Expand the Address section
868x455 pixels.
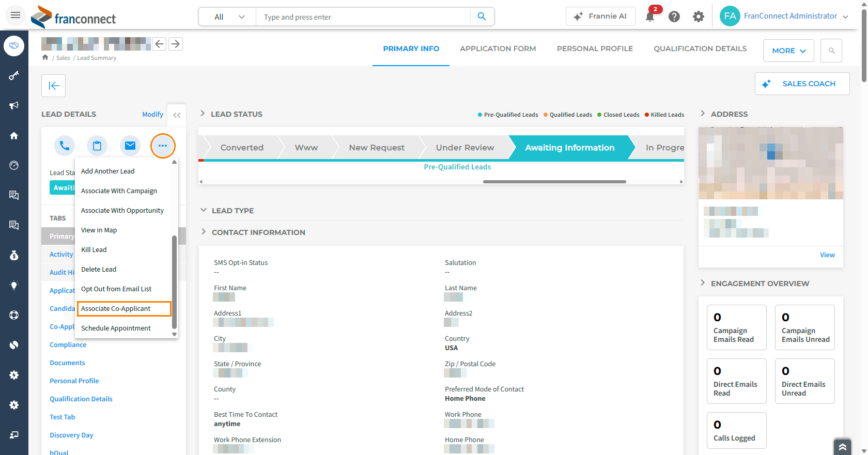[703, 114]
